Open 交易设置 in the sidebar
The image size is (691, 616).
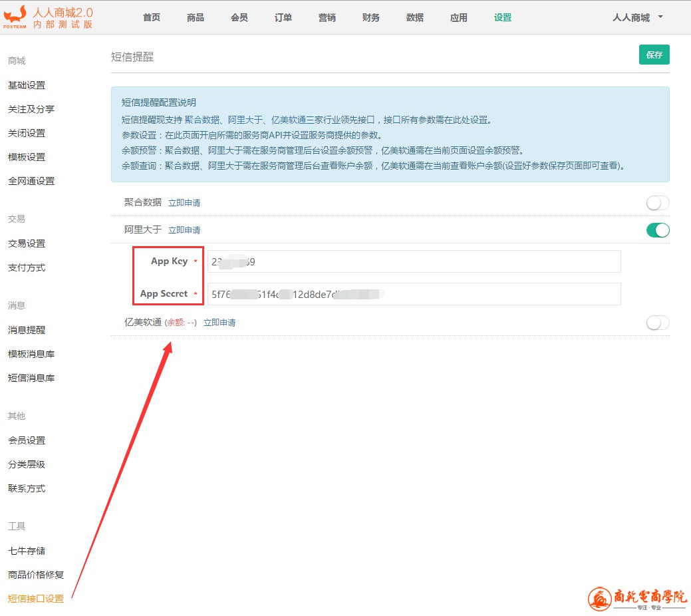[27, 243]
